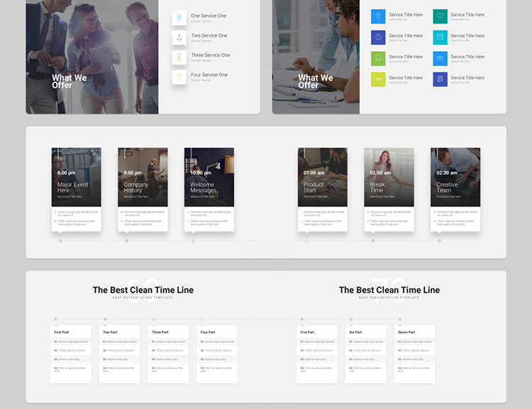
Task: Click the yellow-green ticket icon tile
Action: click(378, 79)
